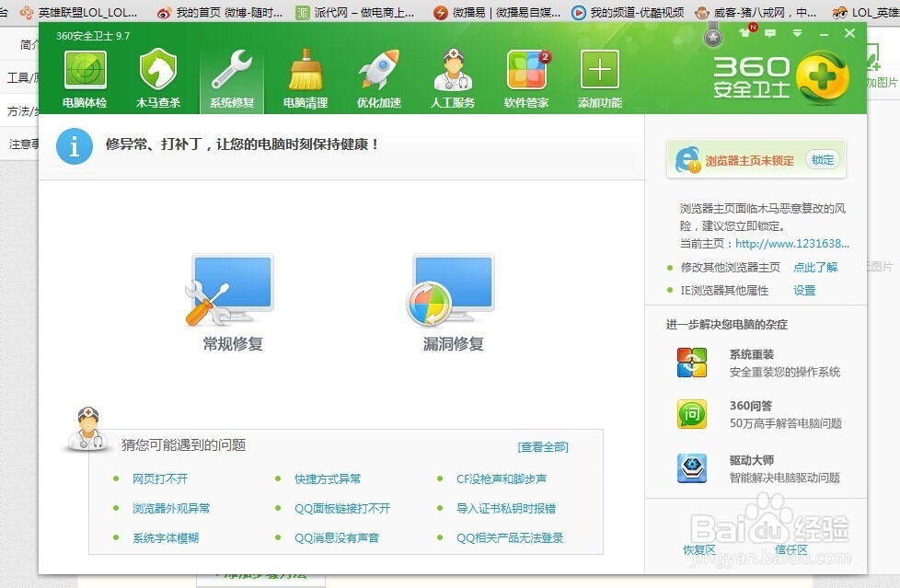Viewport: 900px width, 588px height.
Task: Click the medal star icon in title bar
Action: 713,36
